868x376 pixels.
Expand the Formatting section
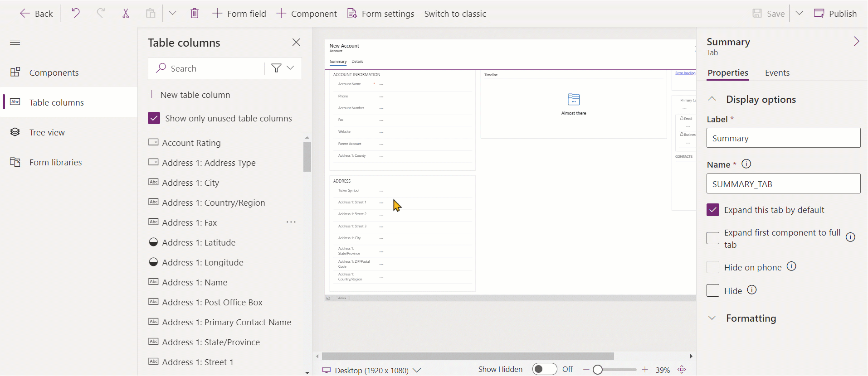click(751, 318)
